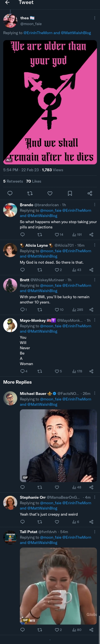Open @brandorican profile handle
100x644 pixels.
point(46,205)
